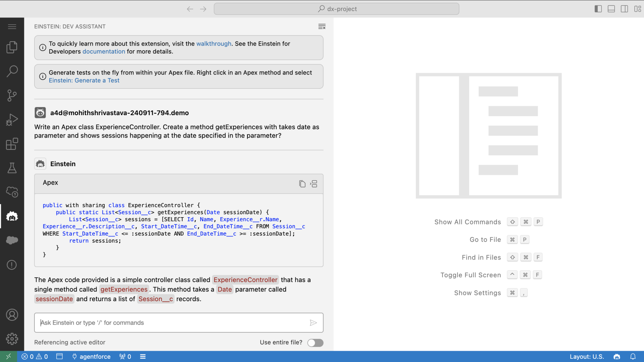
Task: Click Einstein status icon in status bar
Action: (x=617, y=357)
